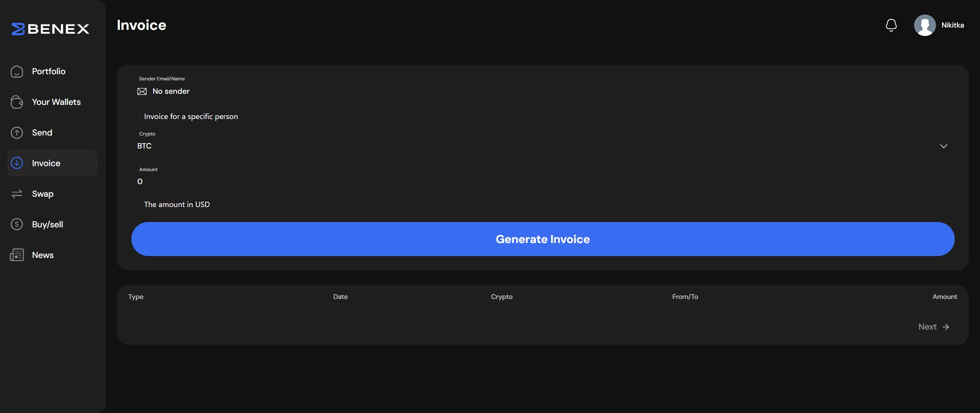Check The amount in USD box
The image size is (980, 413).
(x=136, y=205)
